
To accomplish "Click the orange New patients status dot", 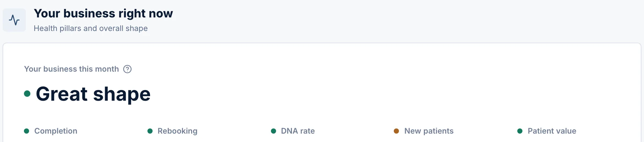I will pos(396,131).
